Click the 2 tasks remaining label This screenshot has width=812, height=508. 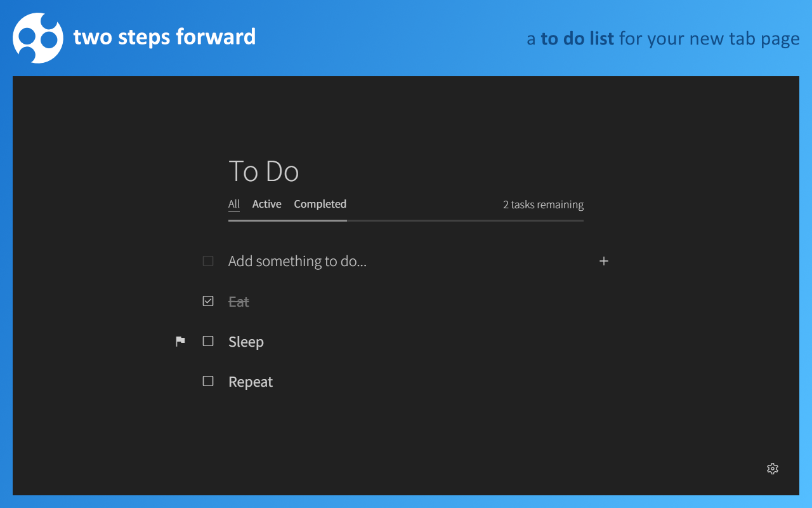[x=542, y=204]
